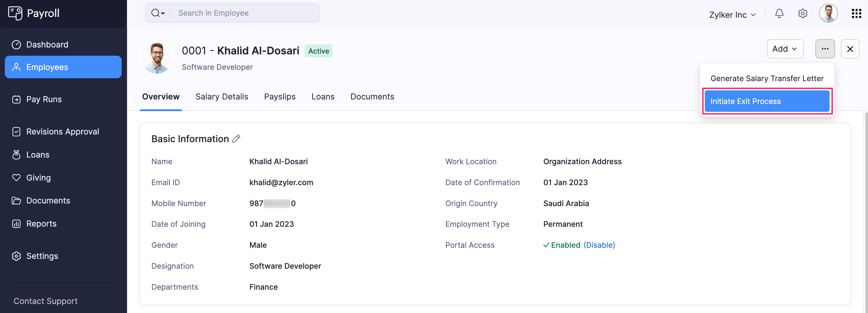Go to Revisions Approval
This screenshot has height=313, width=868.
point(62,131)
